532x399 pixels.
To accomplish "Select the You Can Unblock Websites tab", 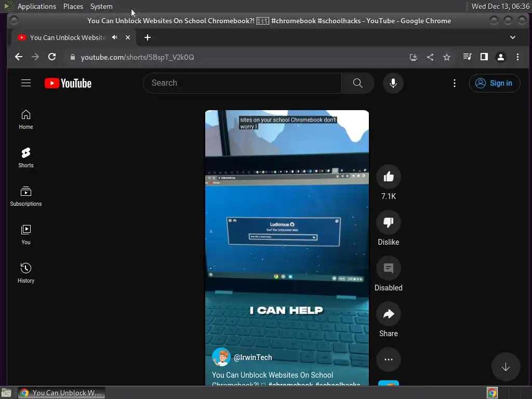I will point(68,37).
